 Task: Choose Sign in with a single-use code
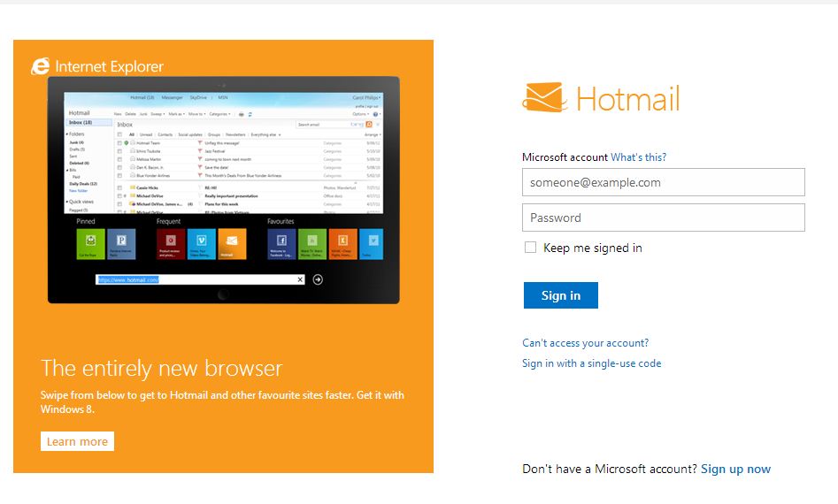(x=592, y=363)
